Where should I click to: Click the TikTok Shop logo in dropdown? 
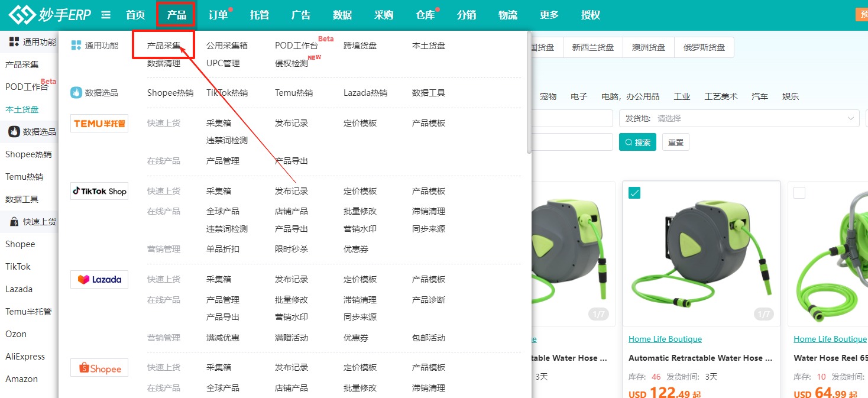click(99, 191)
